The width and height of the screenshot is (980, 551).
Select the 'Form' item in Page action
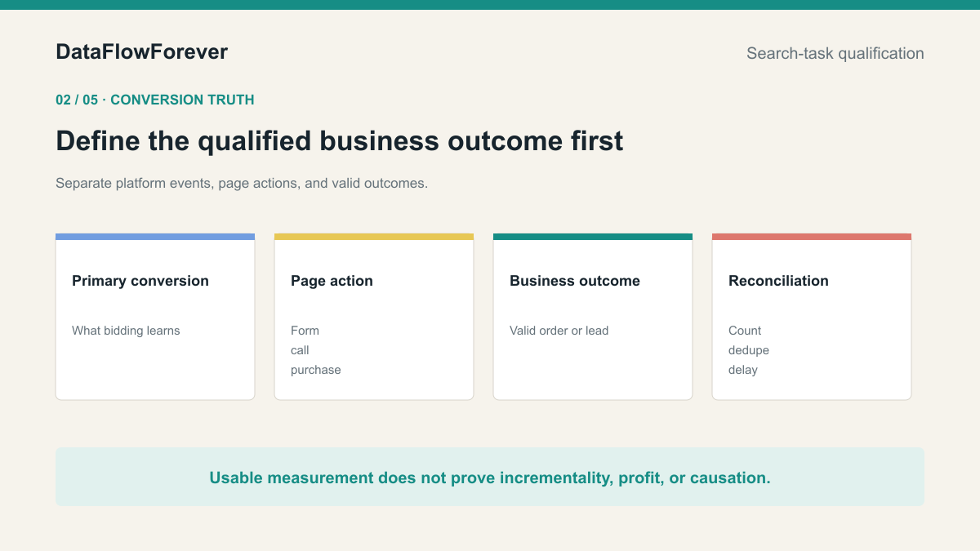click(x=305, y=331)
